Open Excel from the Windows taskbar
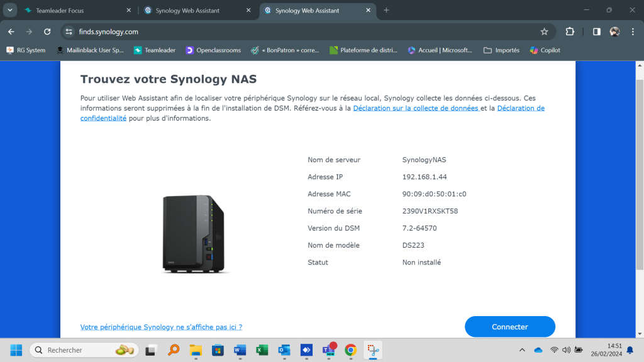 [x=262, y=350]
